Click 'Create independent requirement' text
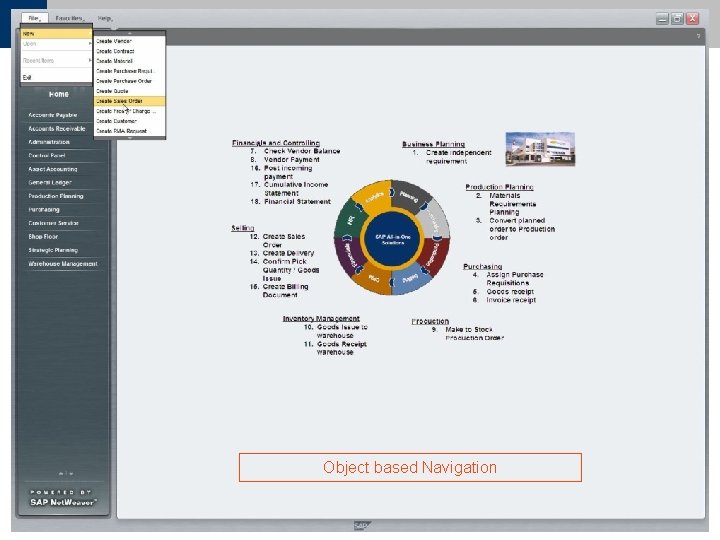This screenshot has height=540, width=720. [458, 157]
